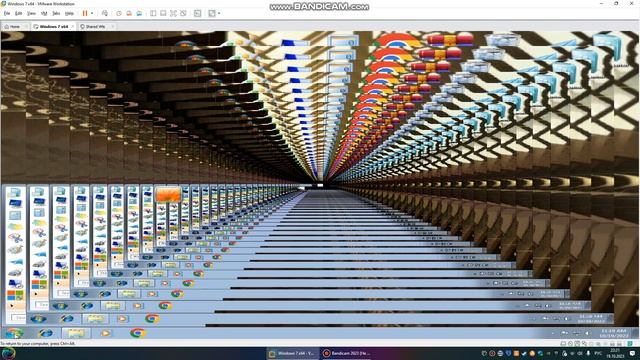This screenshot has height=360, width=640.
Task: Select Bandicam 2023 taskbar button
Action: [x=346, y=353]
